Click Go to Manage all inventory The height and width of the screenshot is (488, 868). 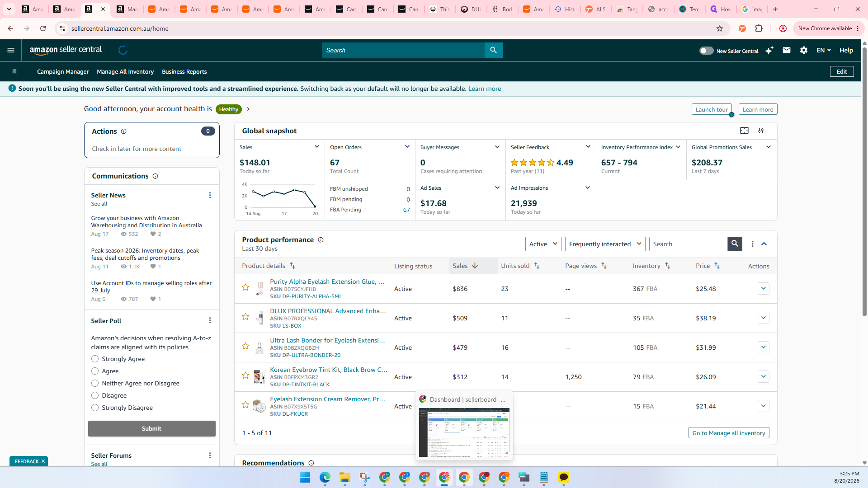(729, 433)
